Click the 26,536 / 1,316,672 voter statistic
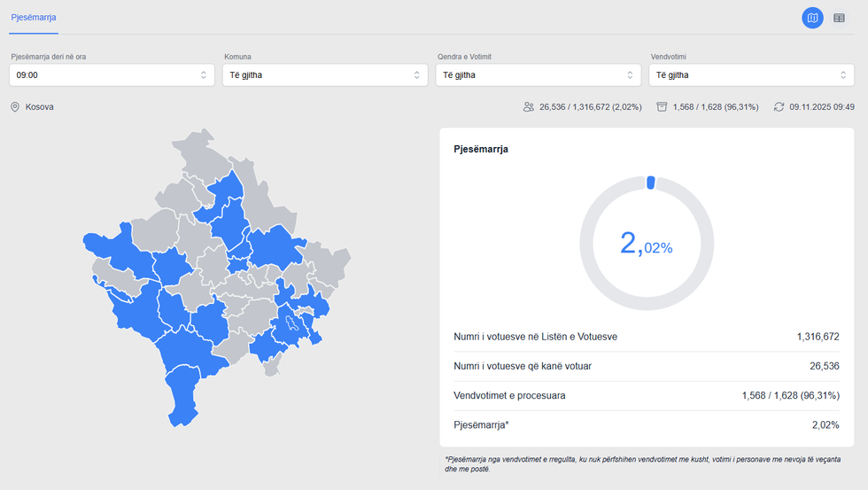This screenshot has height=490, width=868. tap(590, 107)
